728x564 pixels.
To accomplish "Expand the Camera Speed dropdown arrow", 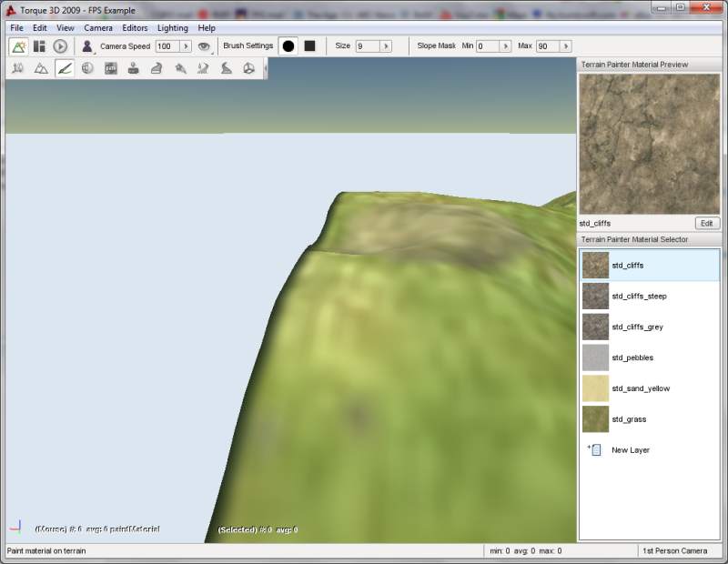I will point(186,46).
